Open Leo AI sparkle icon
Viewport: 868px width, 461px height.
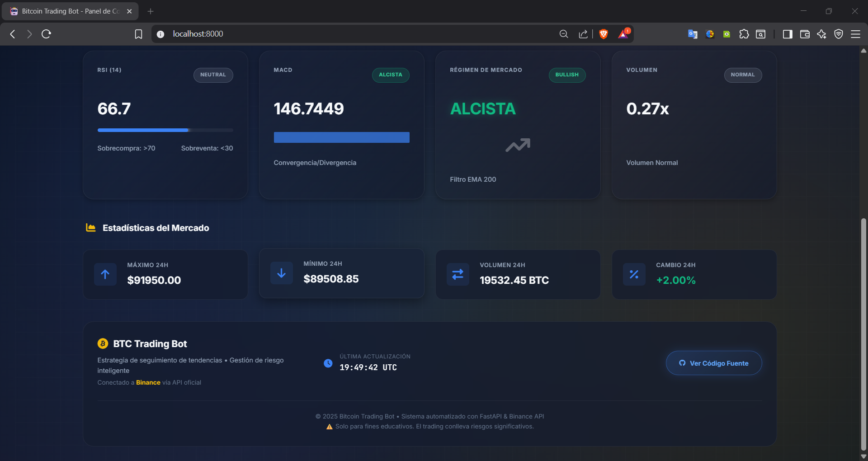(822, 34)
